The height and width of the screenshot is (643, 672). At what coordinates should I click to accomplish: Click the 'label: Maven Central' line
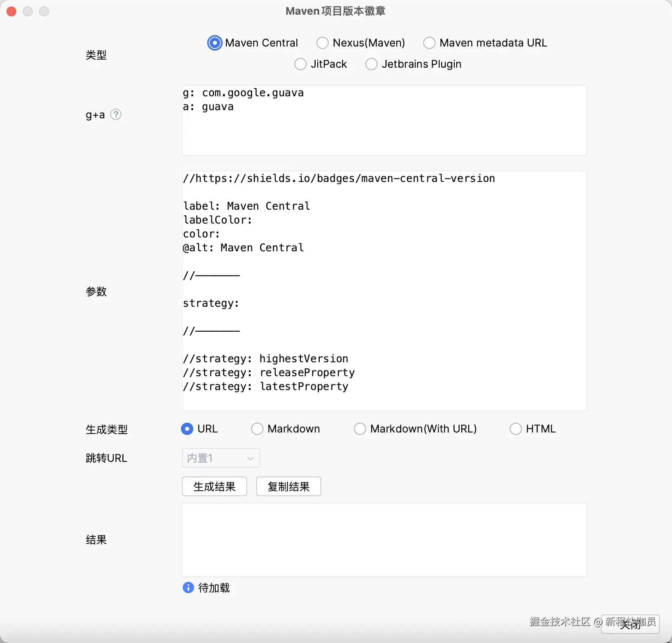[x=247, y=206]
